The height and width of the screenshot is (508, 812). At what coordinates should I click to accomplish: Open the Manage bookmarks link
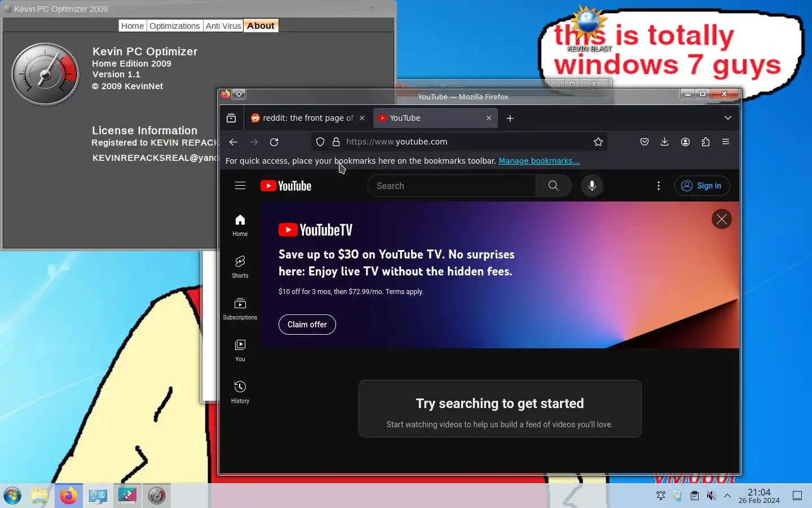click(x=539, y=161)
